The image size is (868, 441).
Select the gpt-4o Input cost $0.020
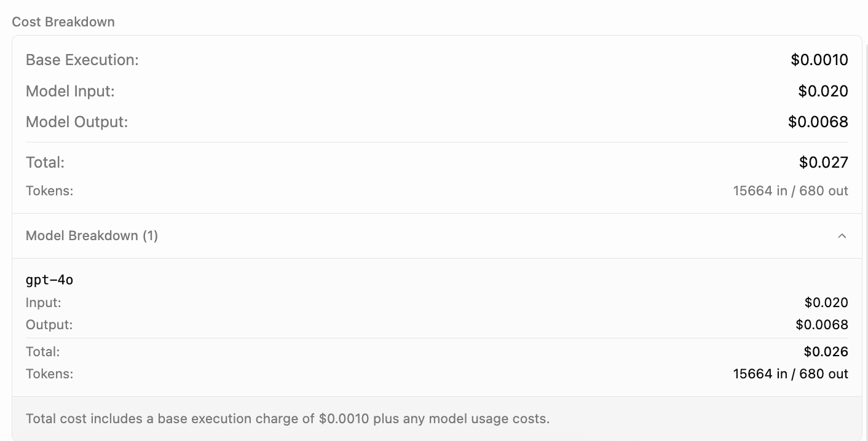(826, 302)
